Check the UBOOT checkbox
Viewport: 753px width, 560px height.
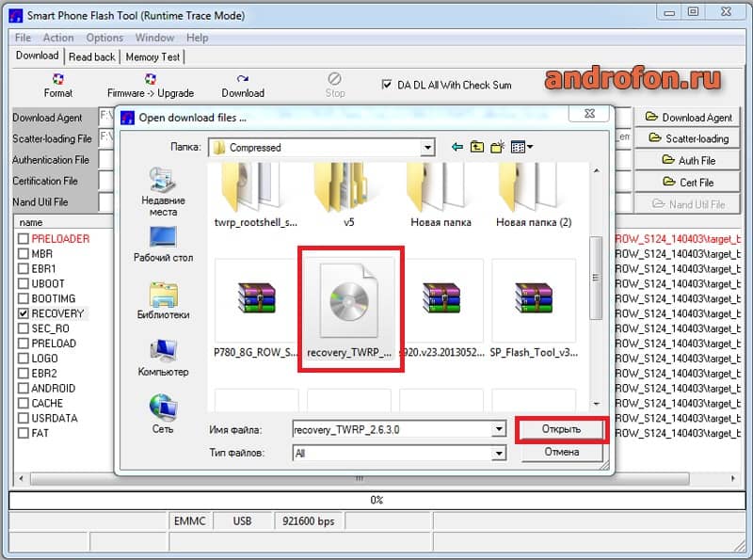pyautogui.click(x=23, y=283)
